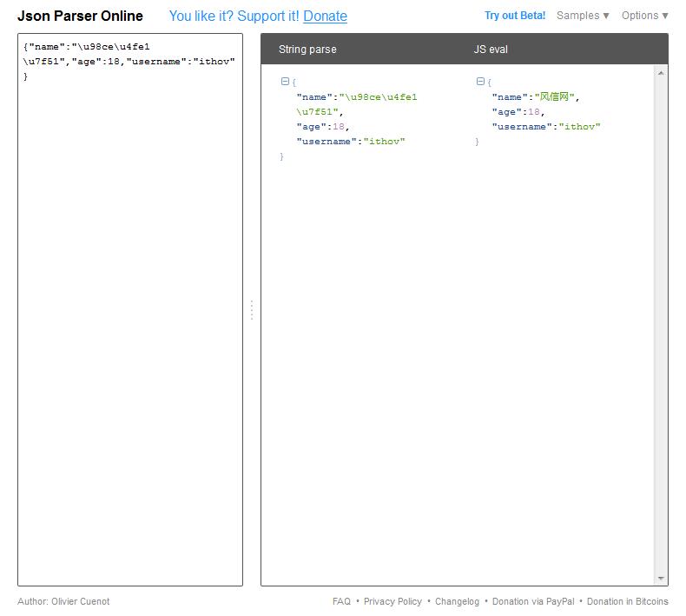Image resolution: width=686 pixels, height=616 pixels.
Task: Select the String parse header tab
Action: coord(307,50)
